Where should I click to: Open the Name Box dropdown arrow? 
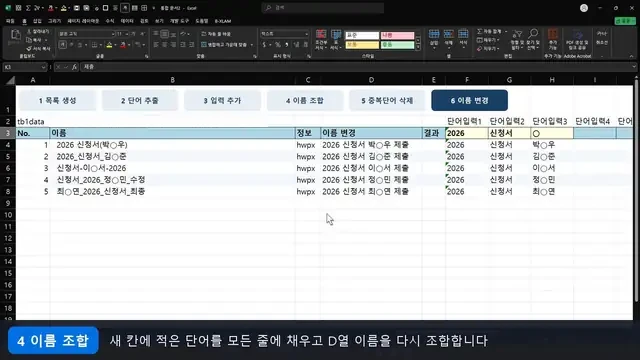pyautogui.click(x=43, y=67)
